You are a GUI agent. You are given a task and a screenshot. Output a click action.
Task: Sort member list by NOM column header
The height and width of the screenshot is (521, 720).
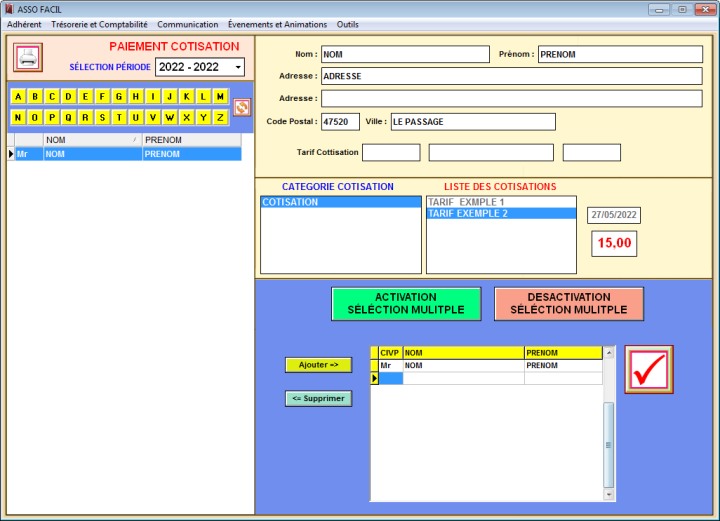pos(90,140)
